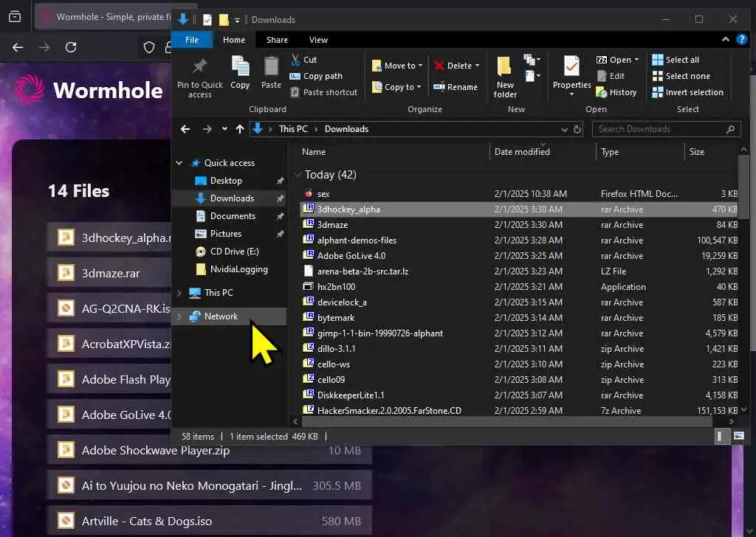
Task: Click Invert selection in ribbon
Action: click(x=687, y=92)
